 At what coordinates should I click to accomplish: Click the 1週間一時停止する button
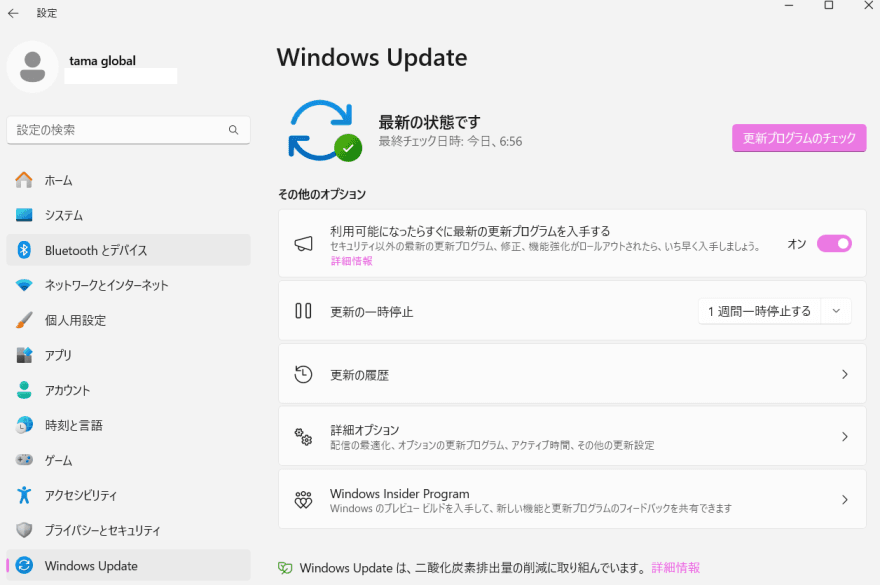[759, 311]
